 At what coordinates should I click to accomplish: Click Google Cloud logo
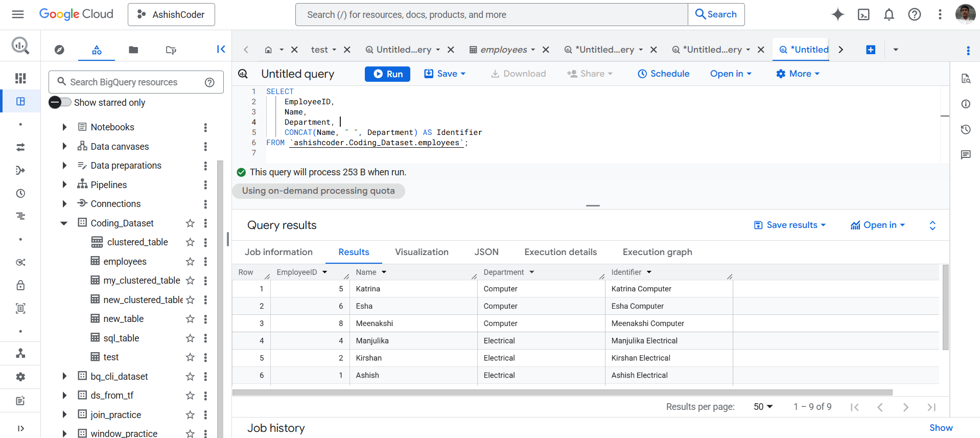(x=76, y=14)
